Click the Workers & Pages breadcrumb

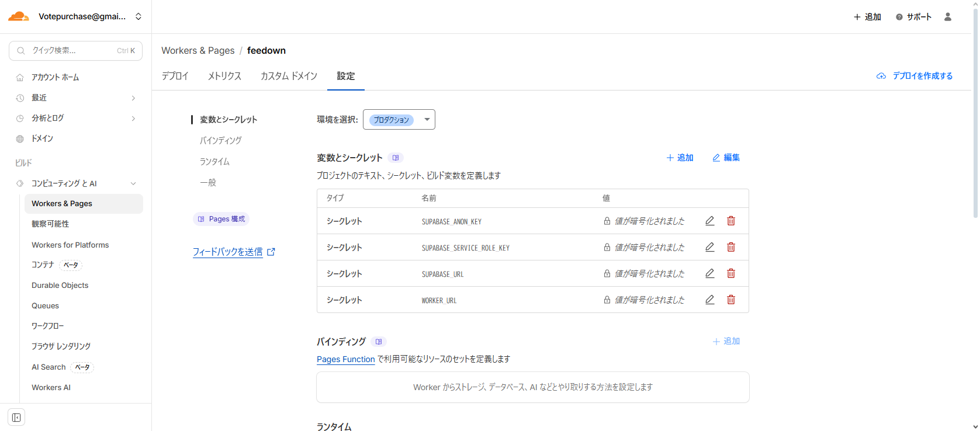point(198,51)
